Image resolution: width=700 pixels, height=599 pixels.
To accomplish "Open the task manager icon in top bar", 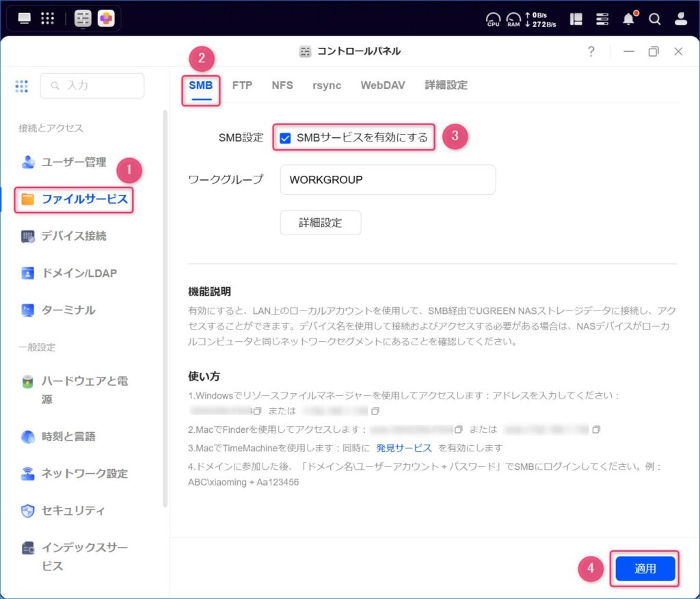I will tap(602, 19).
